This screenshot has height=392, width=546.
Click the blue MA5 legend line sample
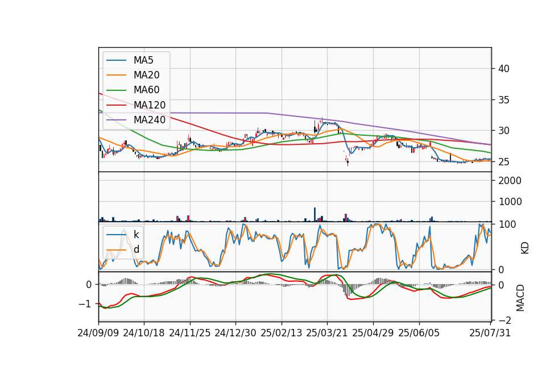coord(116,60)
